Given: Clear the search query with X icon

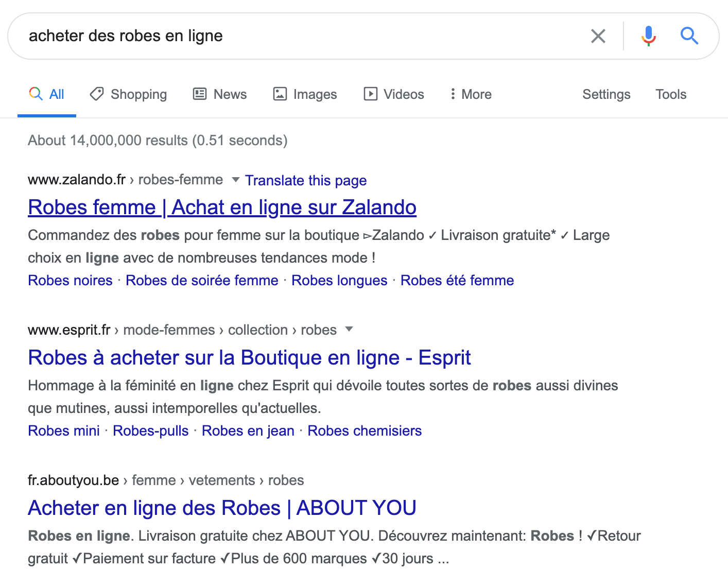Looking at the screenshot, I should click(x=598, y=36).
